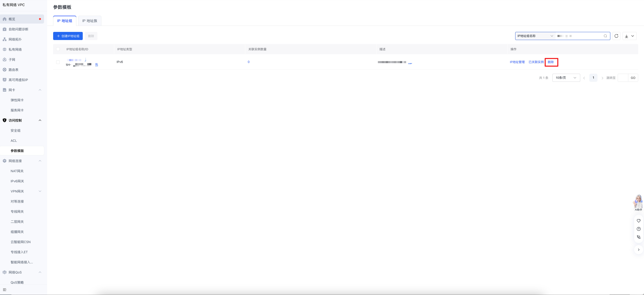Image resolution: width=644 pixels, height=295 pixels.
Task: Click the collapse sidebar icon at bottom left
Action: coord(5,290)
